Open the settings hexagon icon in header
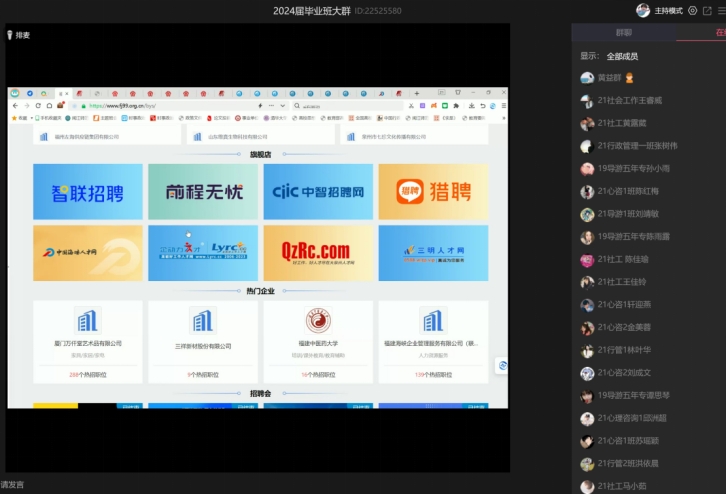This screenshot has height=494, width=727. 692,10
